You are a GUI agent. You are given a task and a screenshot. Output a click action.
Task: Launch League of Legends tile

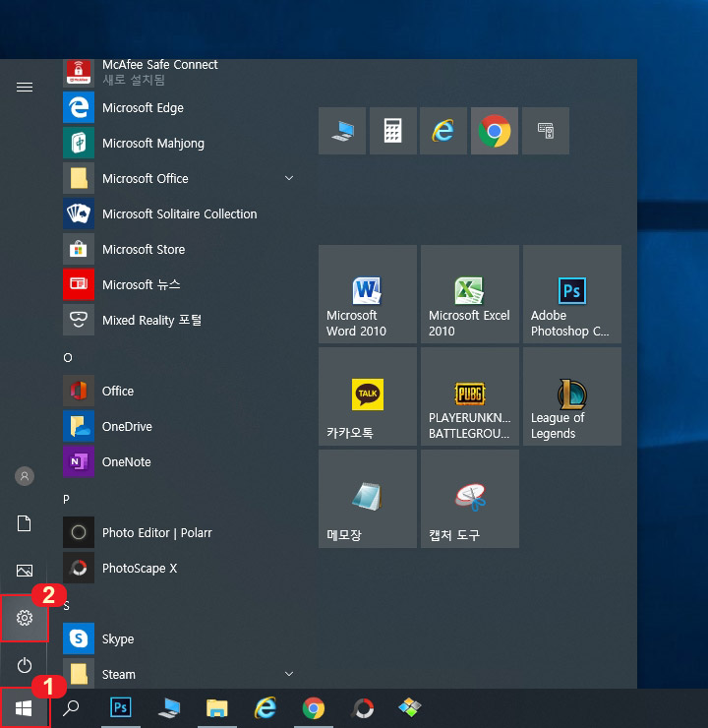tap(572, 396)
